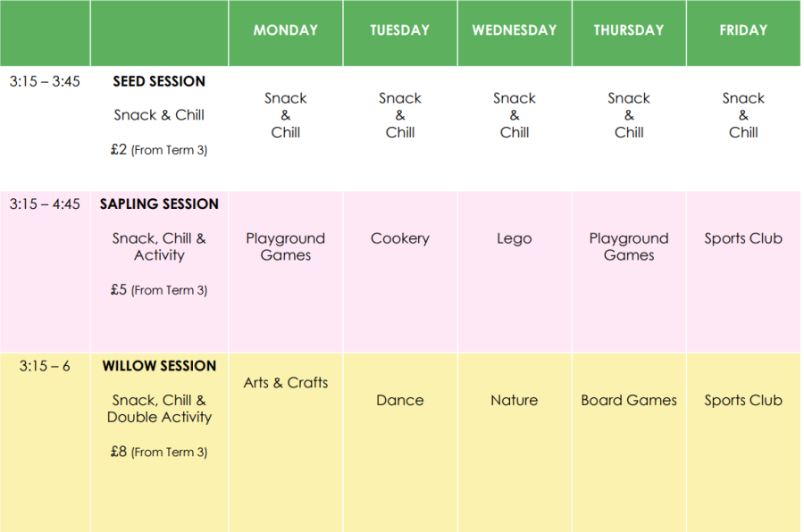Viewport: 804px width, 532px height.
Task: Select the 3:15 – 4:45 time cell
Action: click(45, 204)
